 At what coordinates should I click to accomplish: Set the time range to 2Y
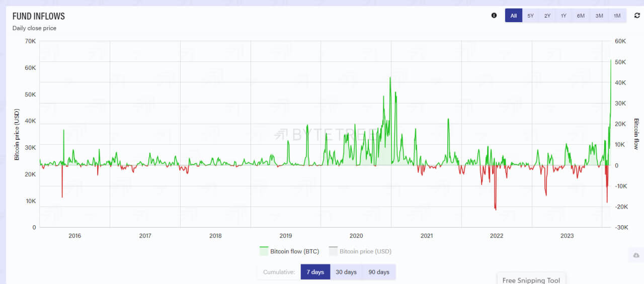coord(547,16)
